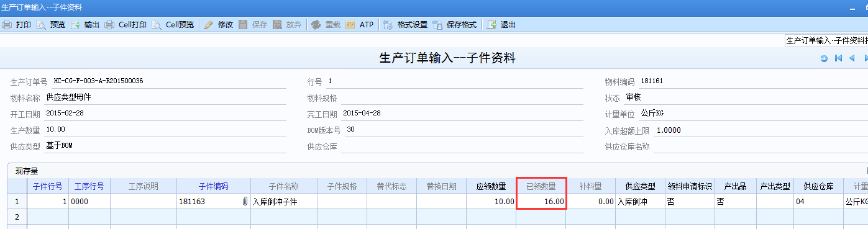This screenshot has width=868, height=229.
Task: Click the 开工日期 field 2015-02-28
Action: tap(165, 114)
